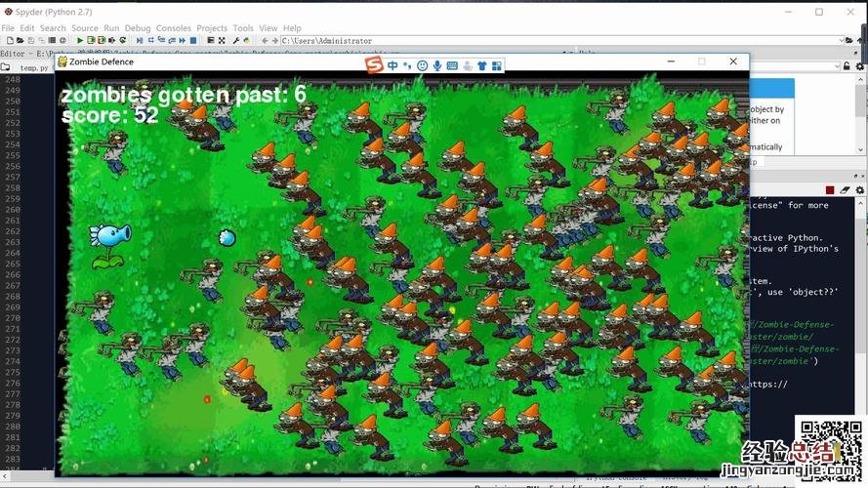
Task: Click the Sogou microphone voice input icon
Action: (437, 65)
